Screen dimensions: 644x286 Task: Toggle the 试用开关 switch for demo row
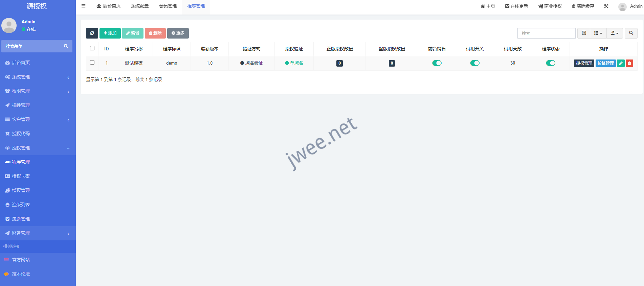475,63
